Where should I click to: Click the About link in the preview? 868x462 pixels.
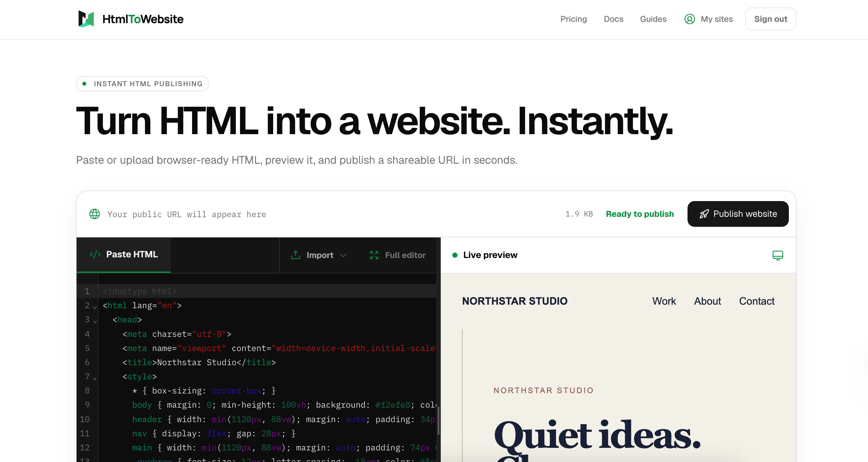pyautogui.click(x=707, y=301)
